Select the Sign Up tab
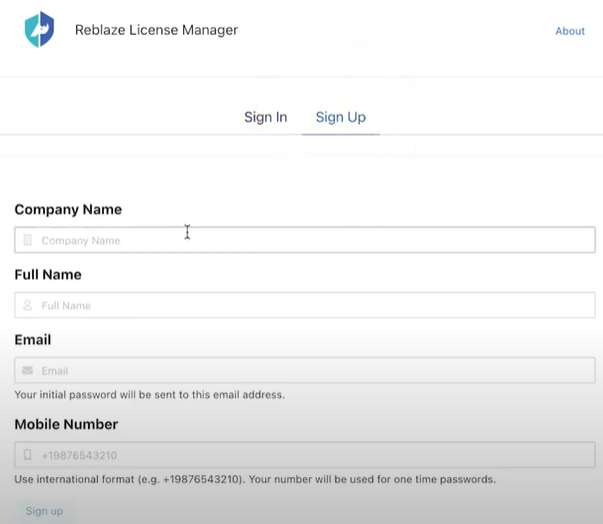The width and height of the screenshot is (603, 524). (340, 117)
